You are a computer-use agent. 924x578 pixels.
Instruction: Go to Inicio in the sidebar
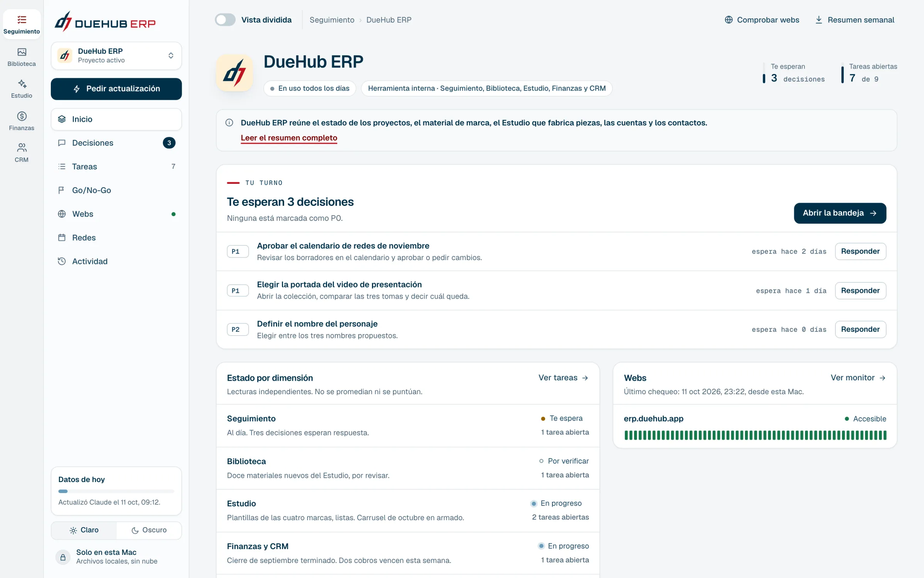pos(116,119)
